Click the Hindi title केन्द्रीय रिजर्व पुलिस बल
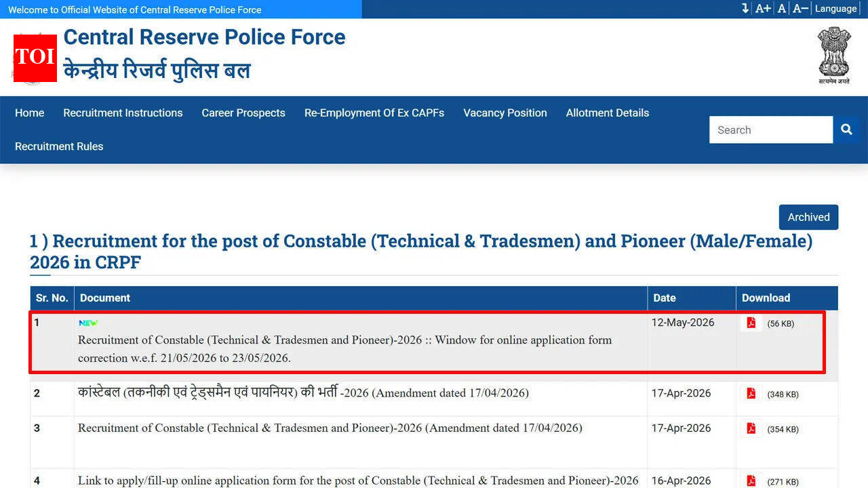 [157, 70]
